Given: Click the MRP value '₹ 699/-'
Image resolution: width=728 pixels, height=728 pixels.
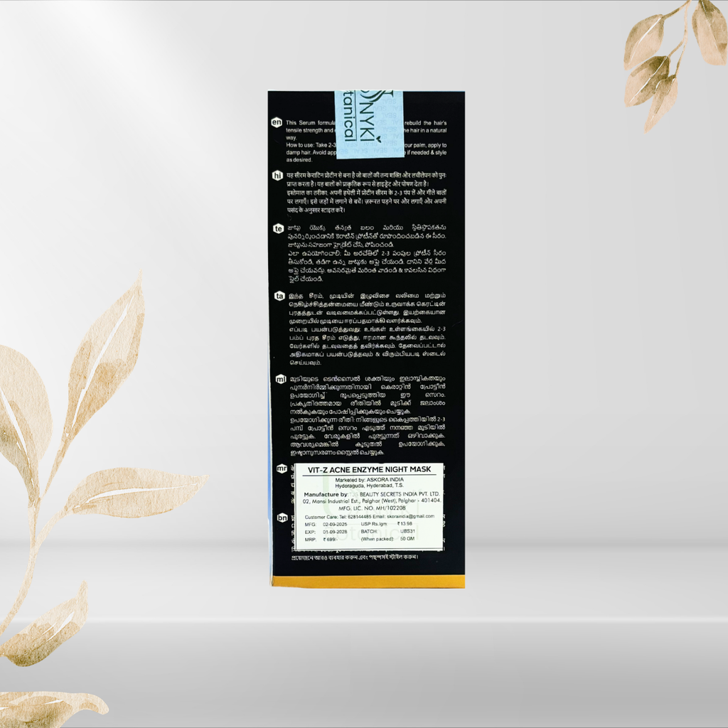Looking at the screenshot, I should coord(330,540).
